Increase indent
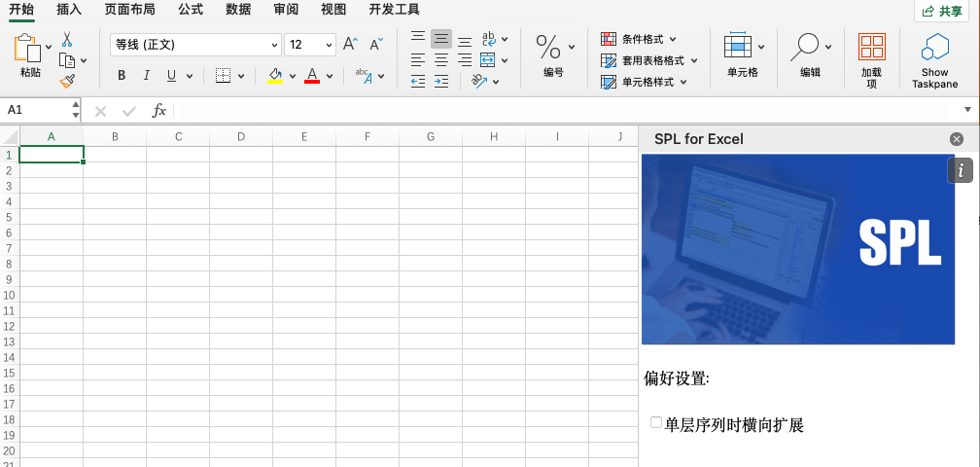Viewport: 980px width, 467px height. tap(441, 81)
